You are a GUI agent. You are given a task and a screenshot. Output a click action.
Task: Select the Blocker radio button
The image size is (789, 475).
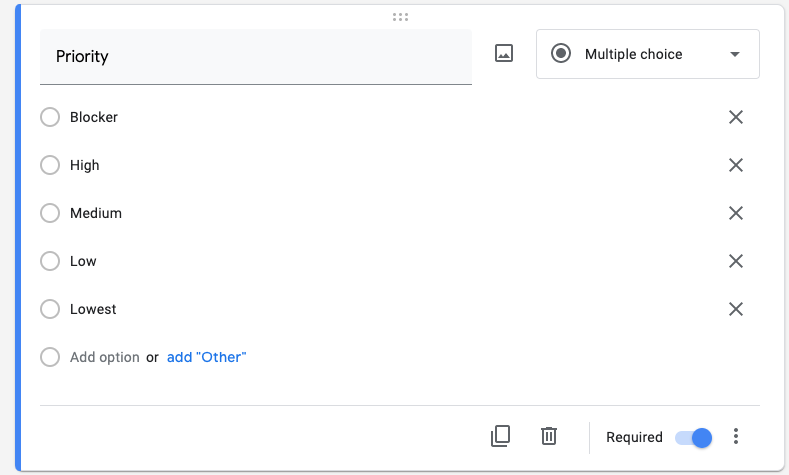click(50, 117)
